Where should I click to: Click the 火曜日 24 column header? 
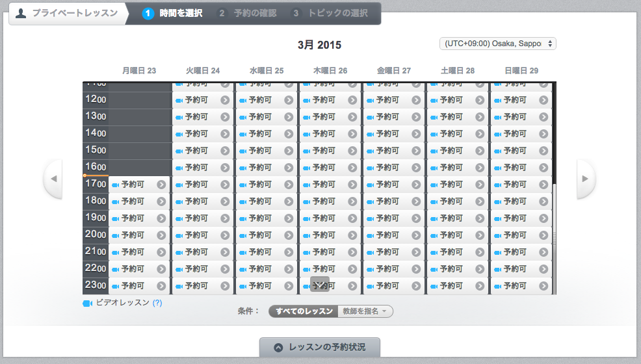(x=203, y=71)
